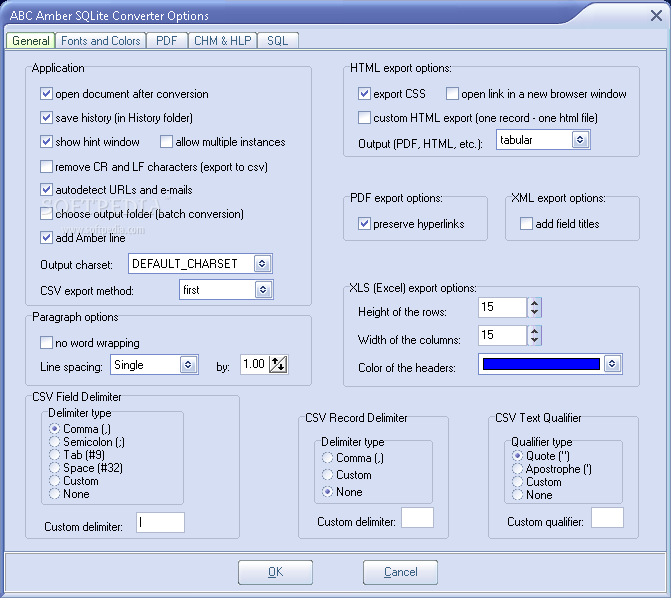Switch to the General tab
The width and height of the screenshot is (671, 598).
pos(30,41)
